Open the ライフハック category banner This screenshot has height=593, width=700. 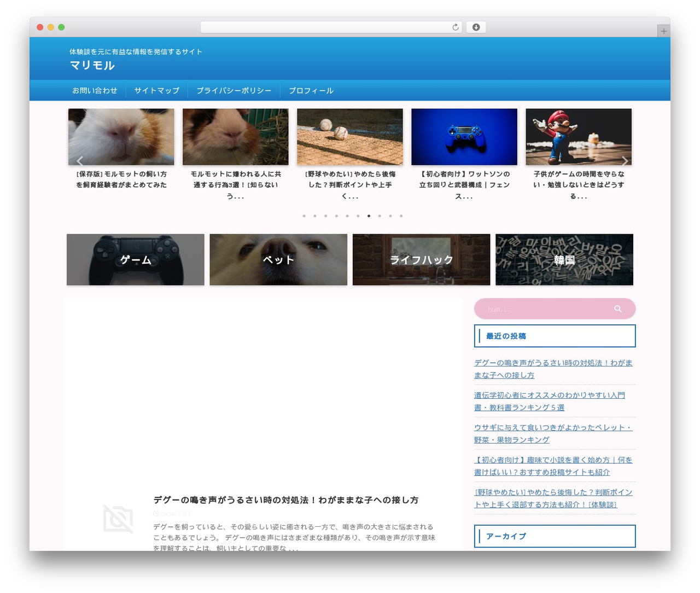(x=421, y=260)
